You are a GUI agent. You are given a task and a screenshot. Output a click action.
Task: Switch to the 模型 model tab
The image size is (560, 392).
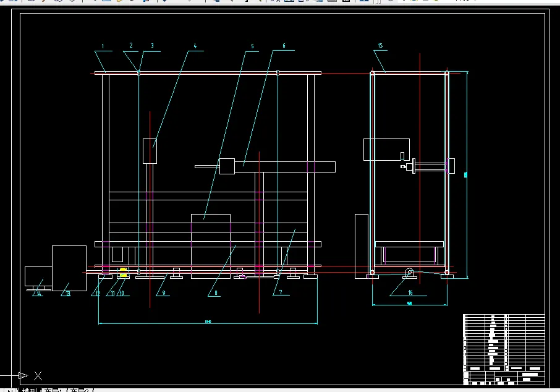(30, 390)
